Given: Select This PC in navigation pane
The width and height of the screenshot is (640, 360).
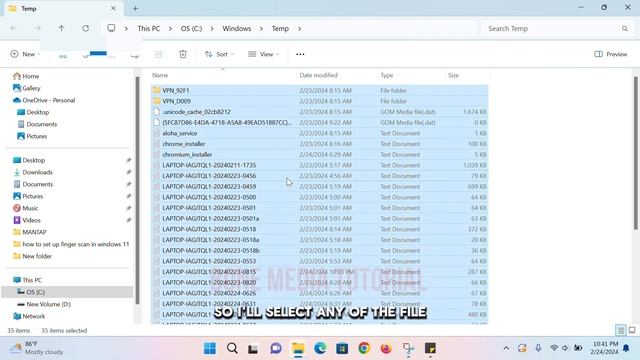Looking at the screenshot, I should [27, 280].
